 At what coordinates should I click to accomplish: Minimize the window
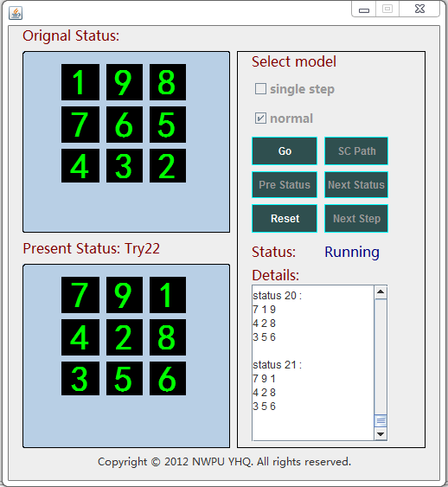[x=364, y=10]
